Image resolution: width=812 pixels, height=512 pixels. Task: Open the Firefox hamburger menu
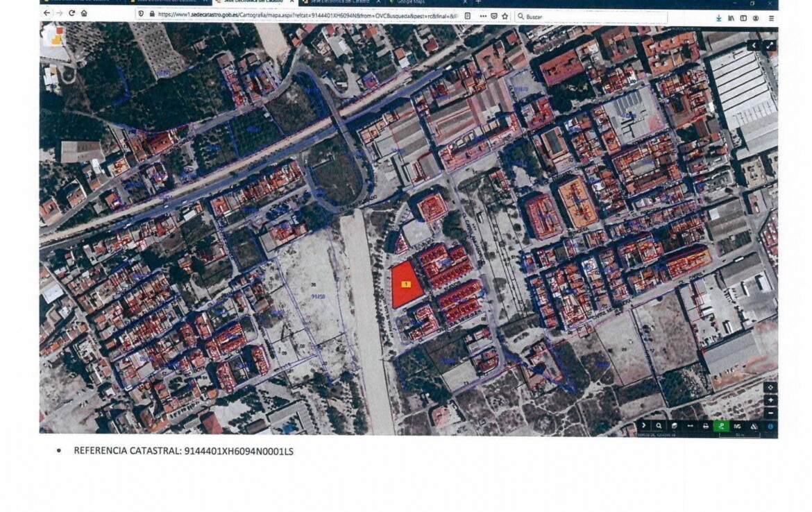click(771, 17)
